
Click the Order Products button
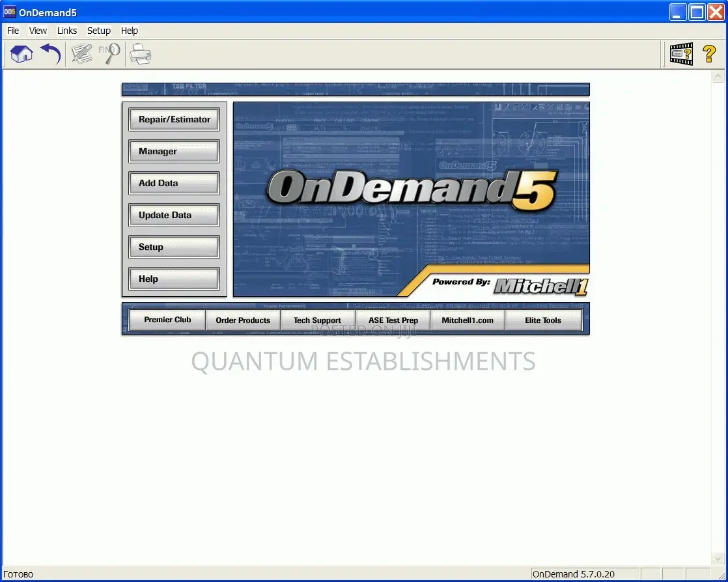[243, 320]
